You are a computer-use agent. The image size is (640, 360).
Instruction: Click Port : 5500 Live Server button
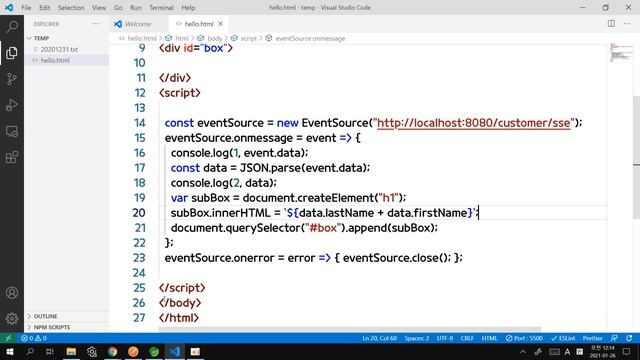tap(524, 338)
